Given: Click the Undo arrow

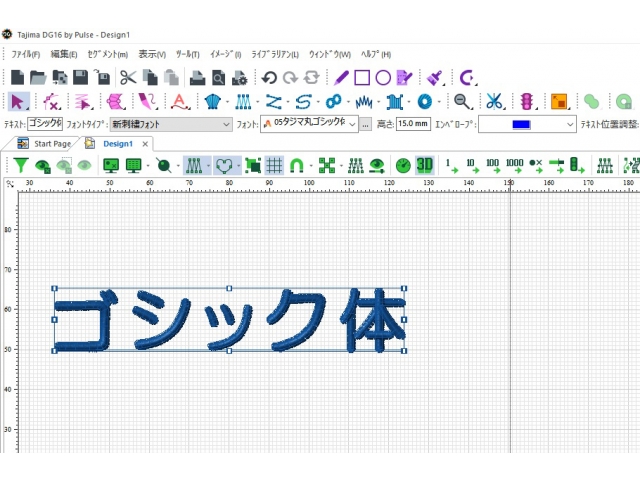Looking at the screenshot, I should 269,78.
